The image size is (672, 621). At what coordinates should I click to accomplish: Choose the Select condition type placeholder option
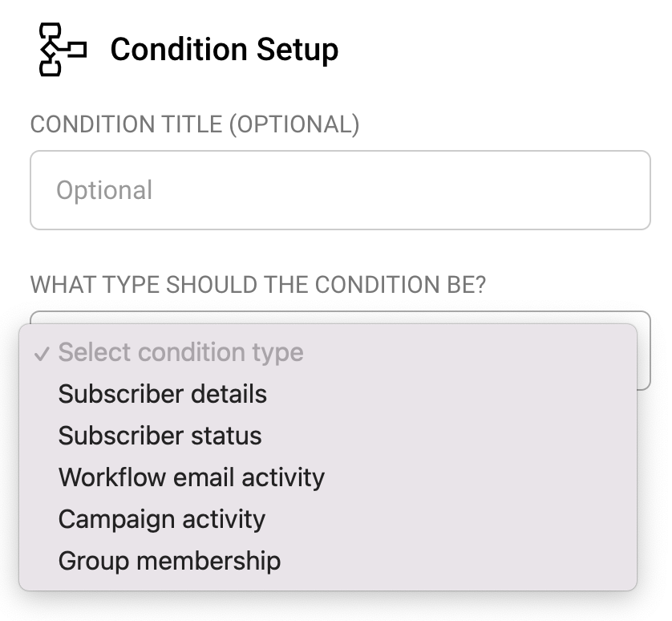180,352
